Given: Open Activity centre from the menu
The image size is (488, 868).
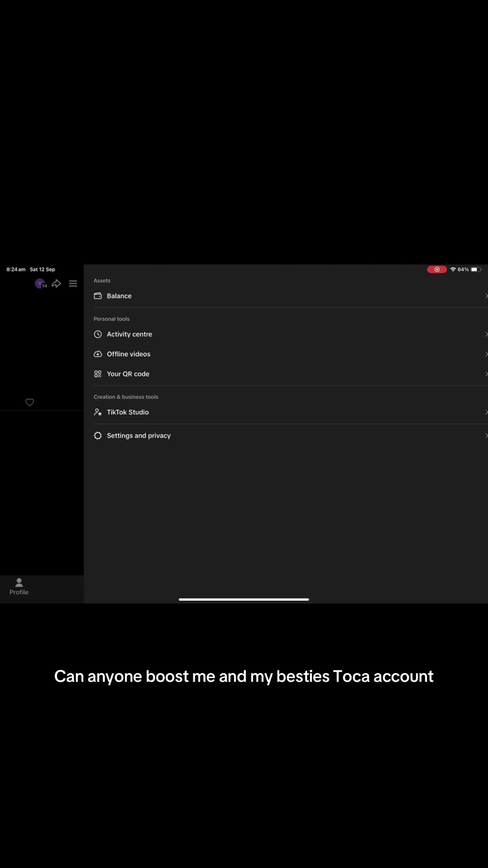Looking at the screenshot, I should (x=291, y=334).
